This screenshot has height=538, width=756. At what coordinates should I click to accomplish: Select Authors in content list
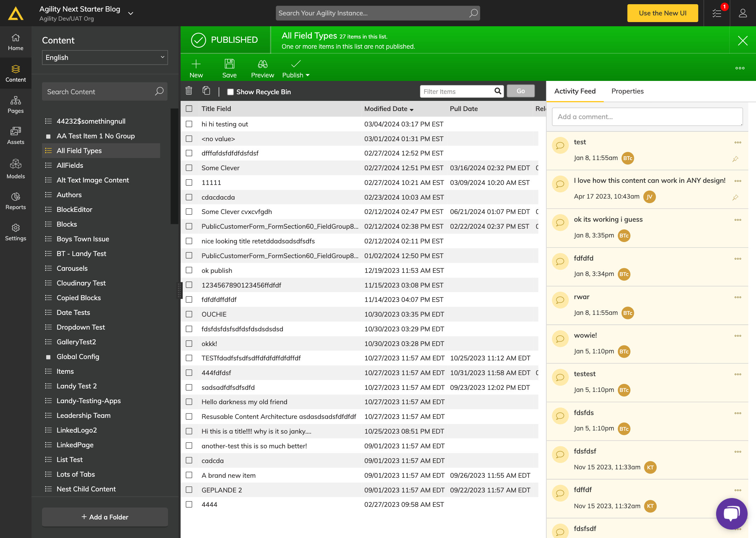(x=69, y=195)
